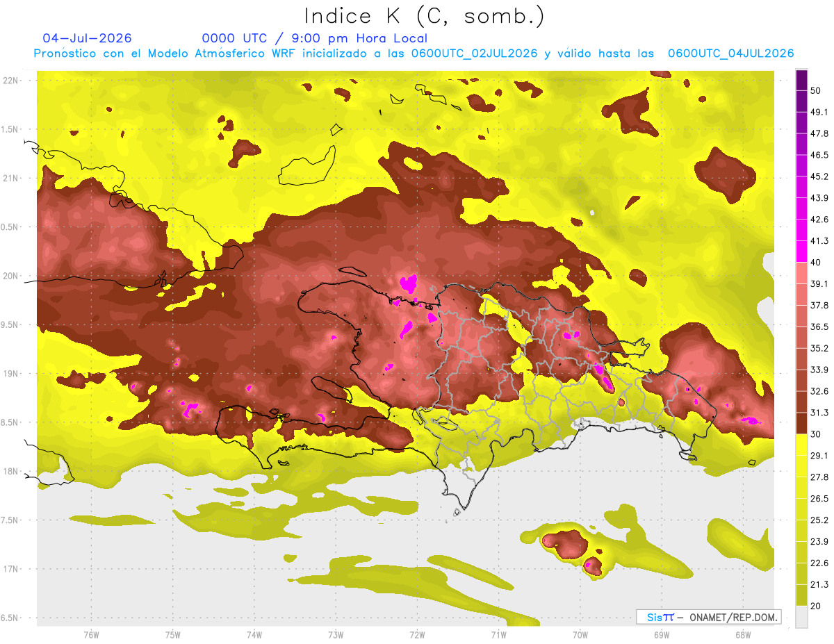Pick the salmon legend swatch between 39.1 and 40
Image resolution: width=834 pixels, height=644 pixels.
801,273
